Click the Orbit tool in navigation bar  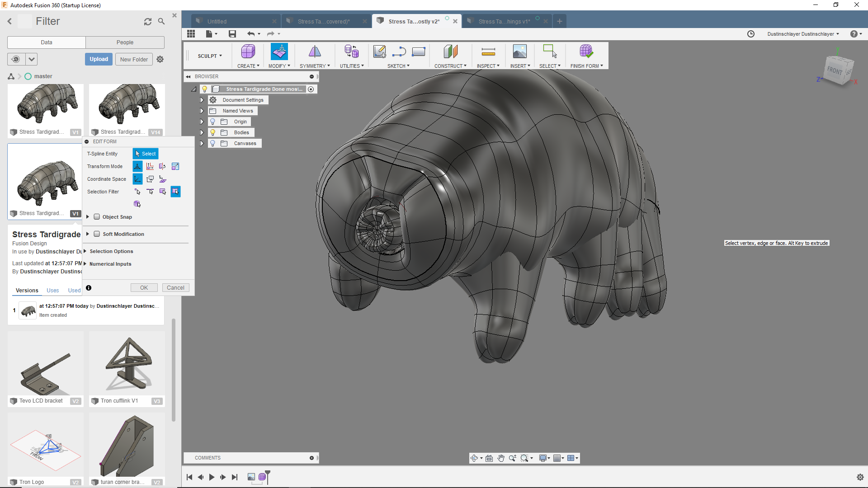[x=474, y=458]
